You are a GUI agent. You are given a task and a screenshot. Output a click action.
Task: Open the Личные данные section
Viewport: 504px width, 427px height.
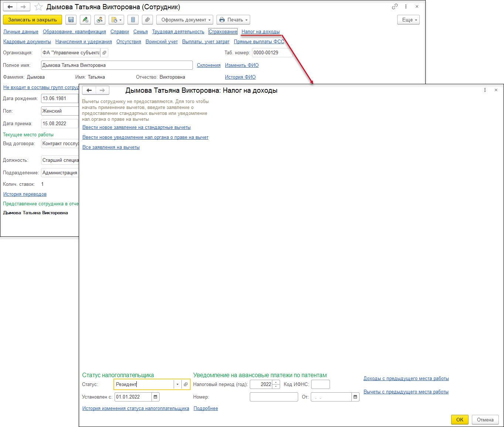[21, 32]
